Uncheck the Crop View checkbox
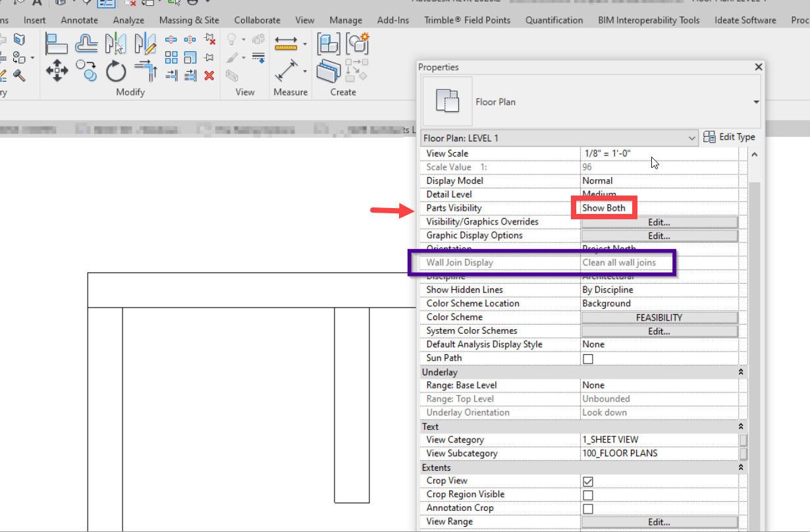 [588, 481]
